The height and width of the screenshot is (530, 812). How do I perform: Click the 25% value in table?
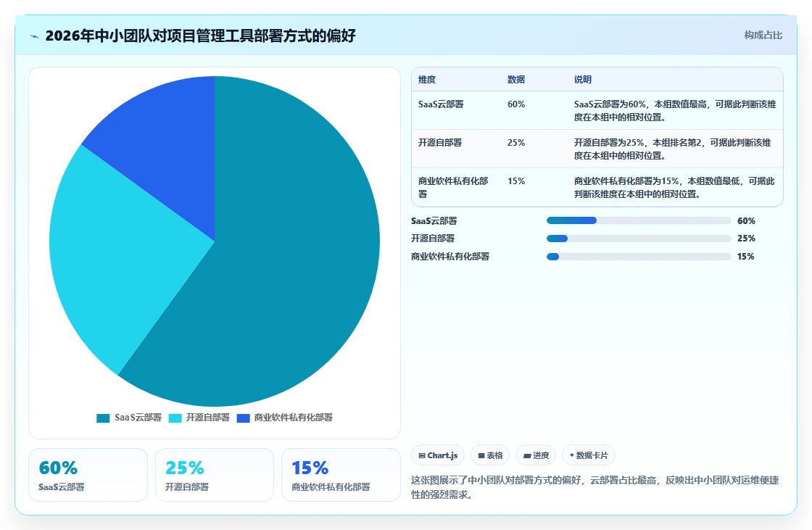(x=515, y=143)
